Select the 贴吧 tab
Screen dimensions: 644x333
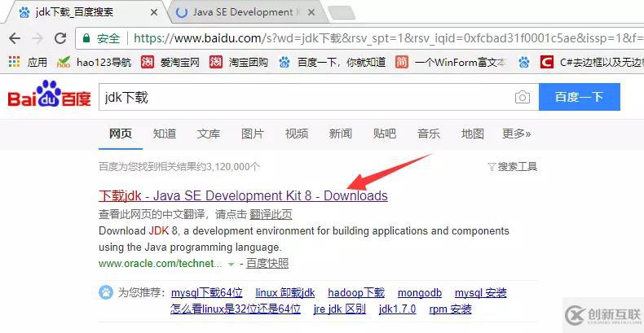point(384,134)
